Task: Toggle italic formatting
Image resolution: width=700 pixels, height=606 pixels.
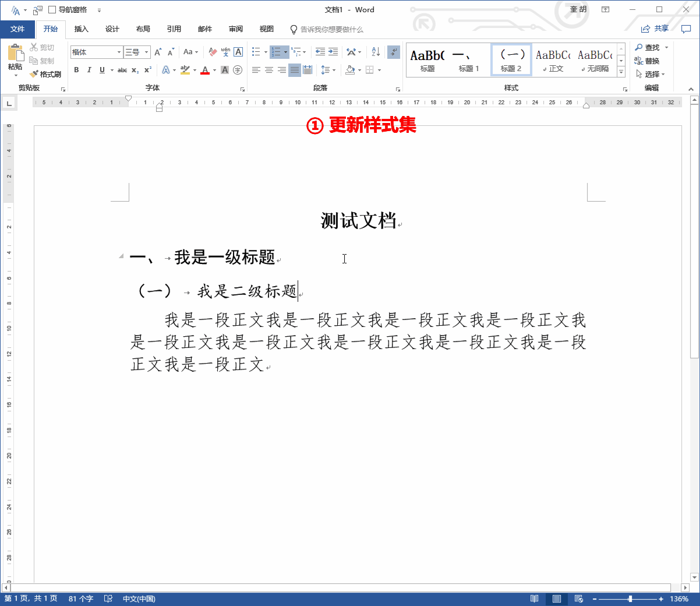Action: [x=89, y=70]
